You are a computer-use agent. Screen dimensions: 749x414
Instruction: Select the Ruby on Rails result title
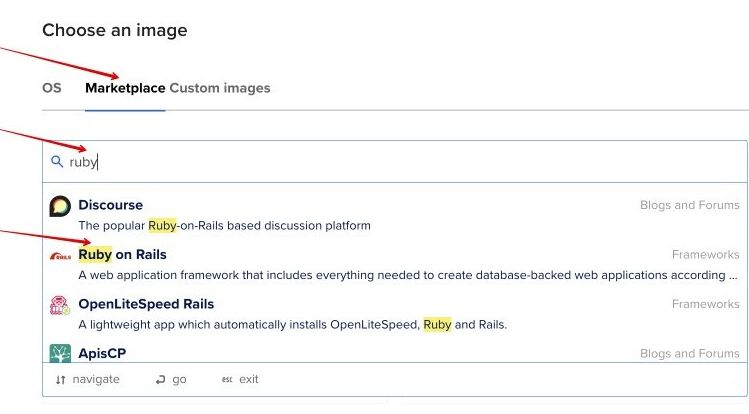click(122, 255)
